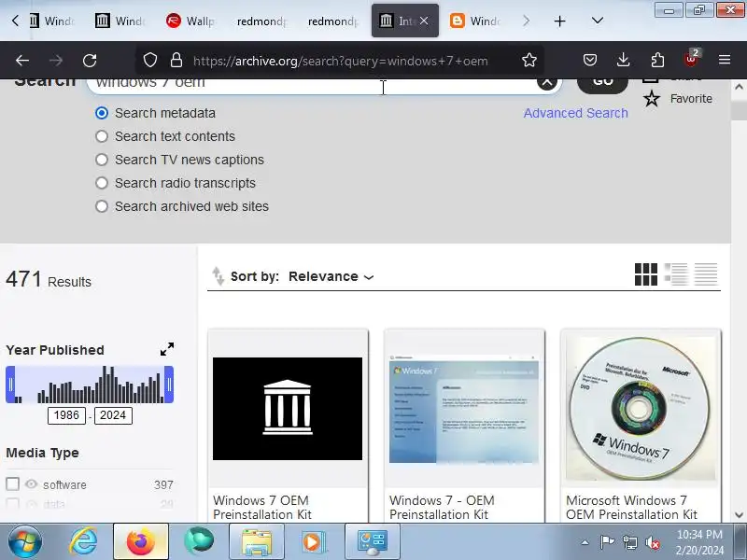Switch to the orange Blogger Windo tab
Screen dimensions: 747x560
(475, 21)
